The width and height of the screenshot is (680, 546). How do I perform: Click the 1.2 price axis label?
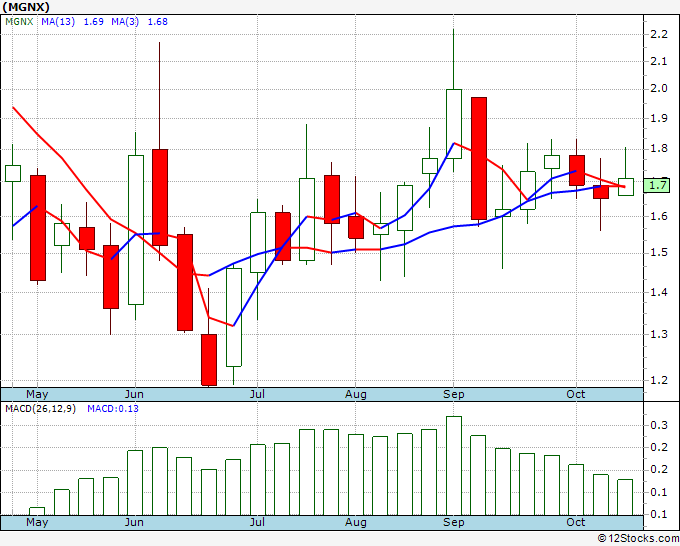[x=659, y=380]
